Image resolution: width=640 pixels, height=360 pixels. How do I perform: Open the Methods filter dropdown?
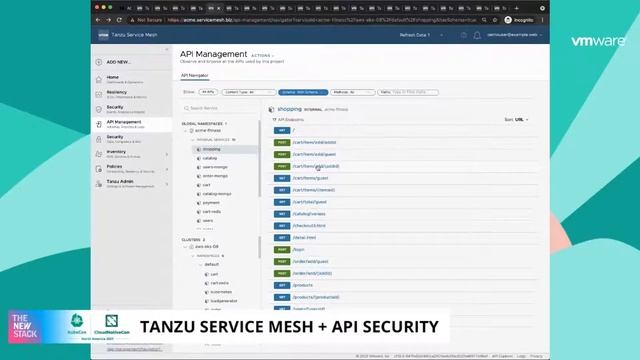(353, 92)
